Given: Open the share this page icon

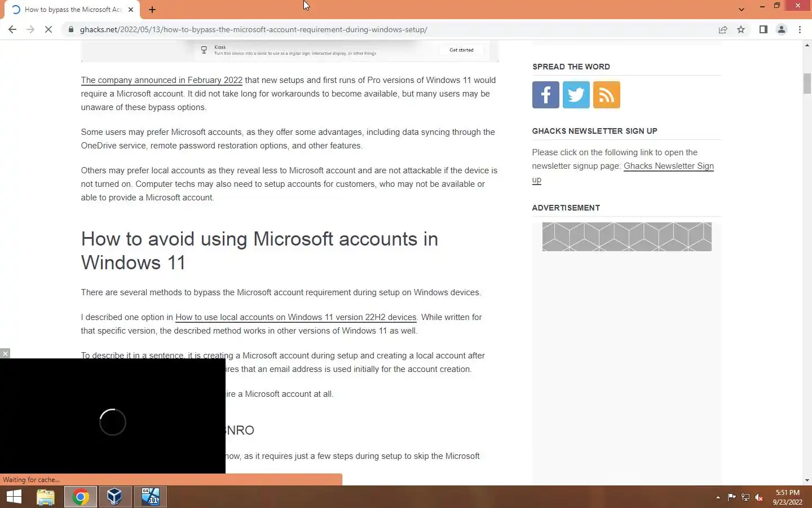Looking at the screenshot, I should [723, 29].
